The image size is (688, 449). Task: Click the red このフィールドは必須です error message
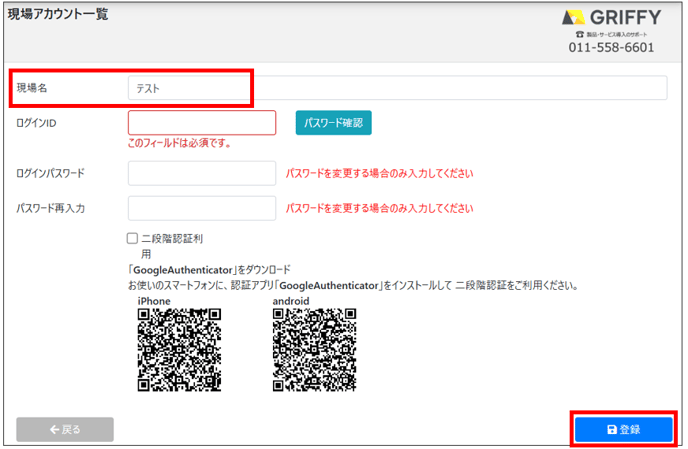tap(180, 143)
